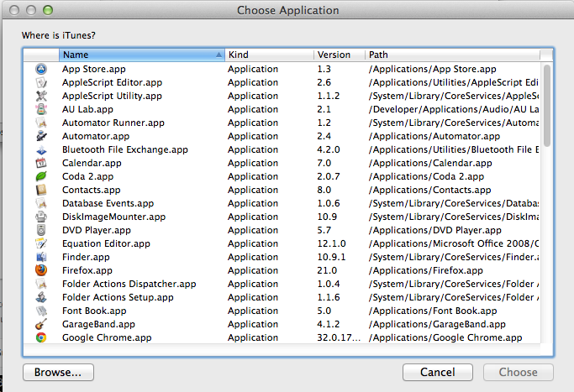The image size is (574, 392).
Task: Select the Contacts.app name
Action: point(91,190)
